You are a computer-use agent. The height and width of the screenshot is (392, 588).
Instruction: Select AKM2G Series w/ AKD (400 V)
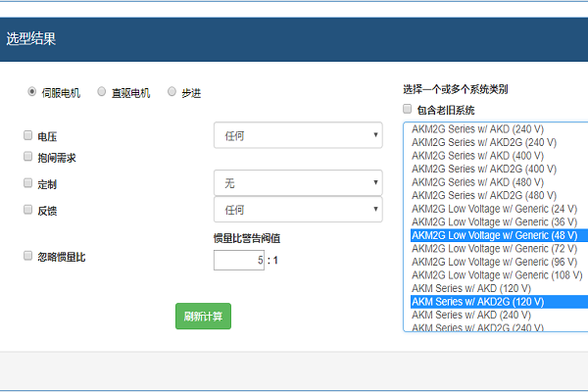499,156
